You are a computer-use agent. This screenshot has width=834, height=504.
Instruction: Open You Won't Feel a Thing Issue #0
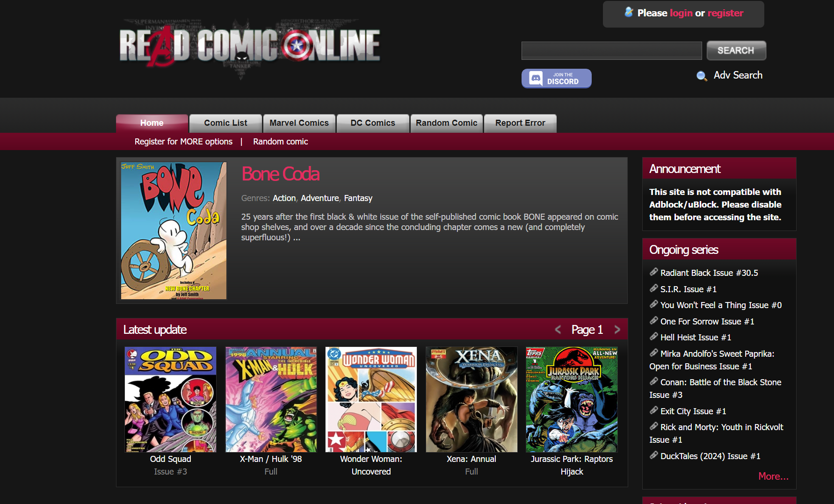coord(721,305)
